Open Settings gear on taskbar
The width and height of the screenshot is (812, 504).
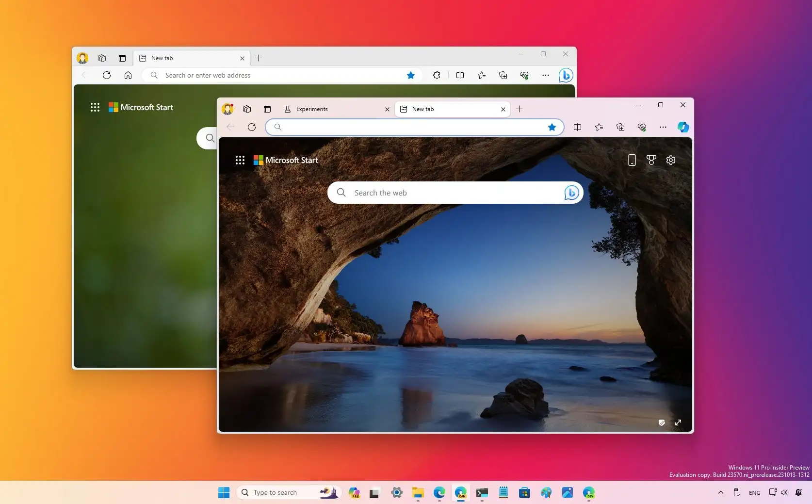pyautogui.click(x=397, y=493)
